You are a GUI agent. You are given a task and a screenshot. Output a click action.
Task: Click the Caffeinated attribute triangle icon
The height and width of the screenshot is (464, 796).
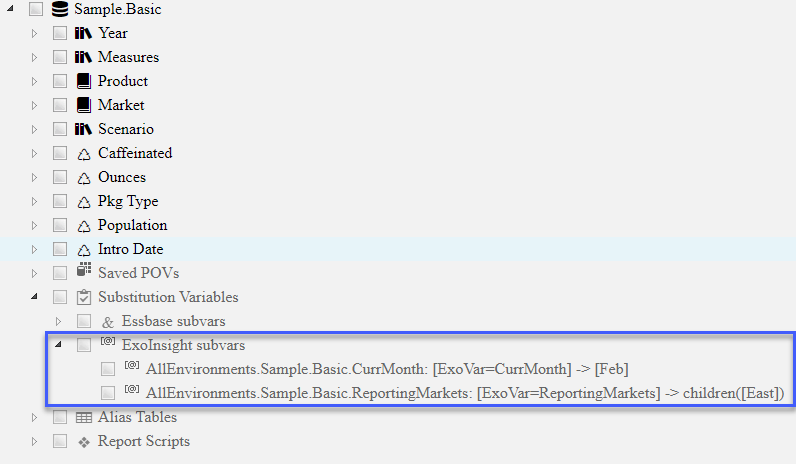click(x=84, y=154)
